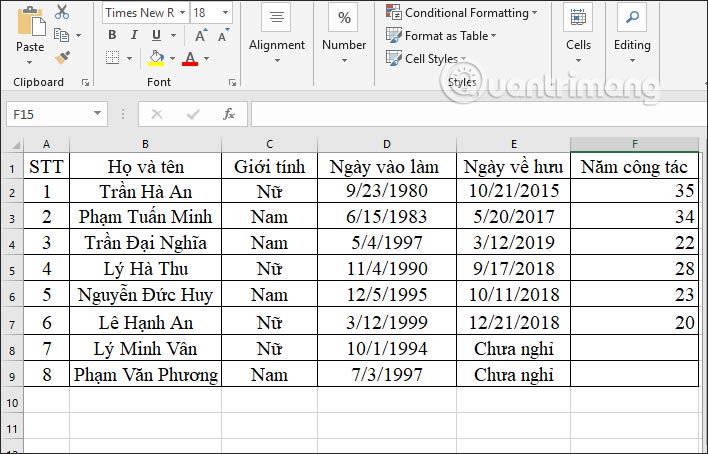This screenshot has width=708, height=454.
Task: Select column D header
Action: click(x=387, y=145)
